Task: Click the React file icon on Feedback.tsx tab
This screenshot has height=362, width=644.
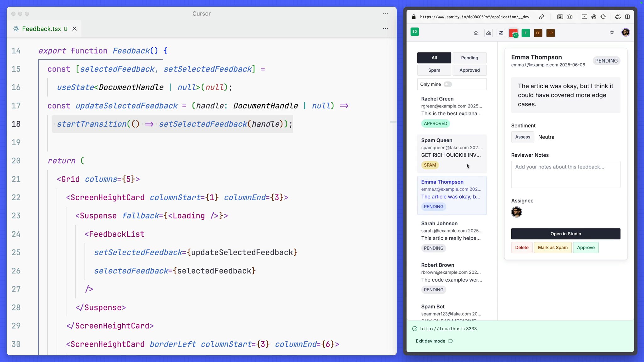Action: 16,29
